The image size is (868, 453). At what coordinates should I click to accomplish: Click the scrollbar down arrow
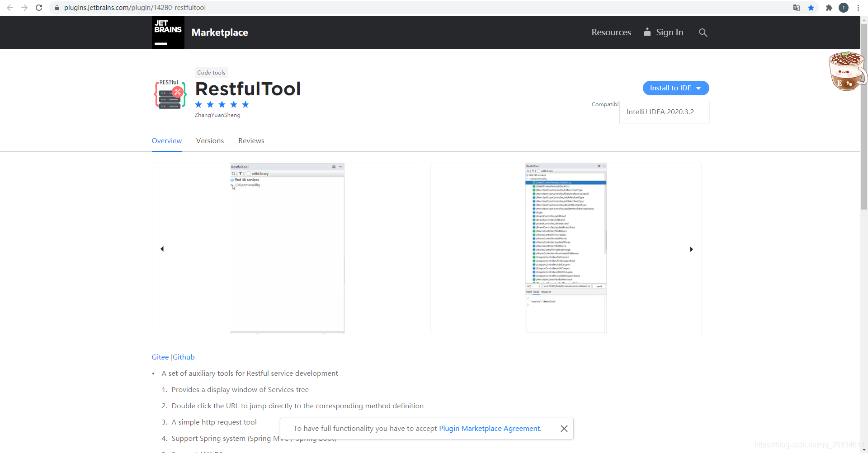[864, 449]
